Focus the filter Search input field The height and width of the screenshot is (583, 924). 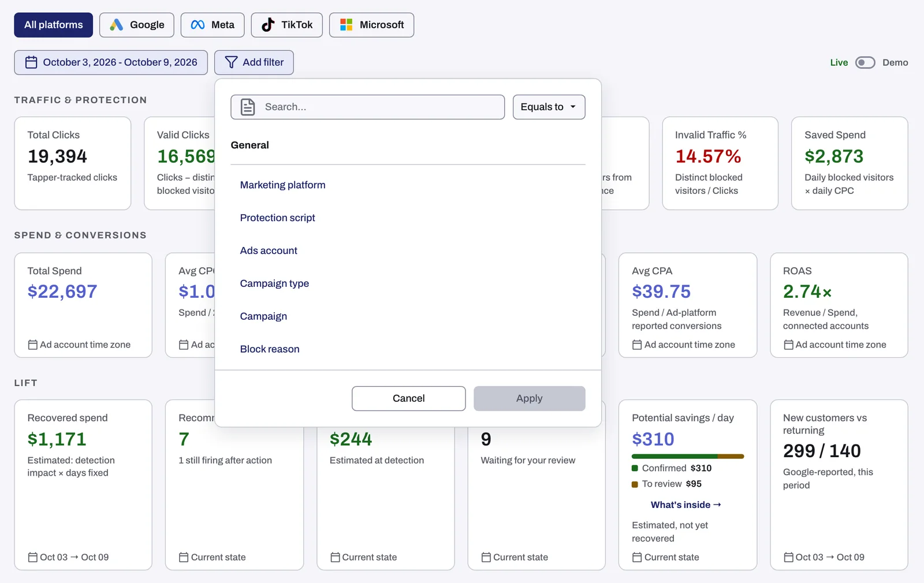coord(367,107)
